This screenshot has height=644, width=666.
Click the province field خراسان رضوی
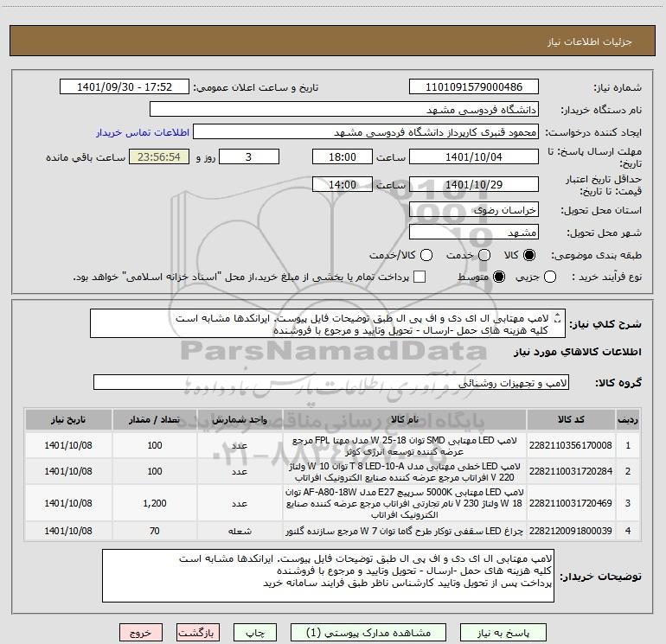tap(474, 210)
